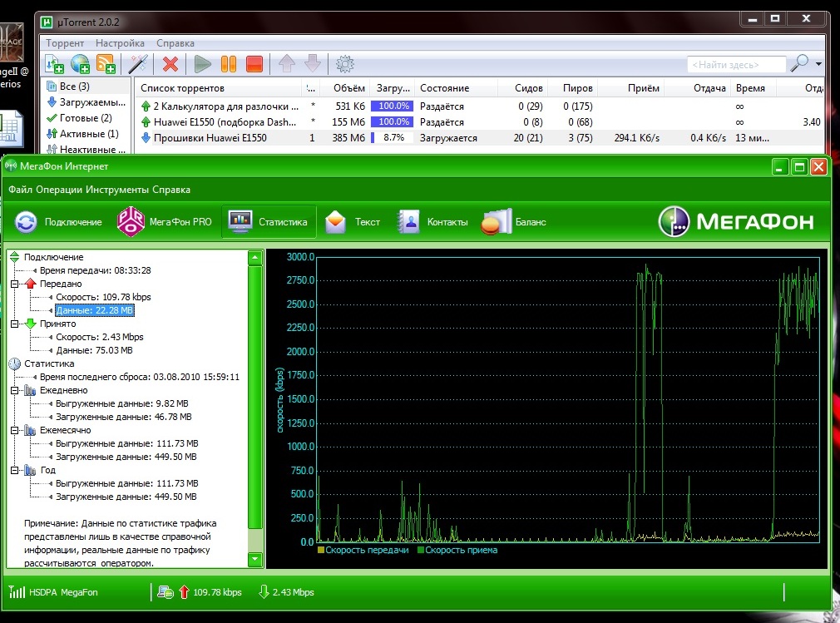Open the RSS feed add icon

(106, 64)
